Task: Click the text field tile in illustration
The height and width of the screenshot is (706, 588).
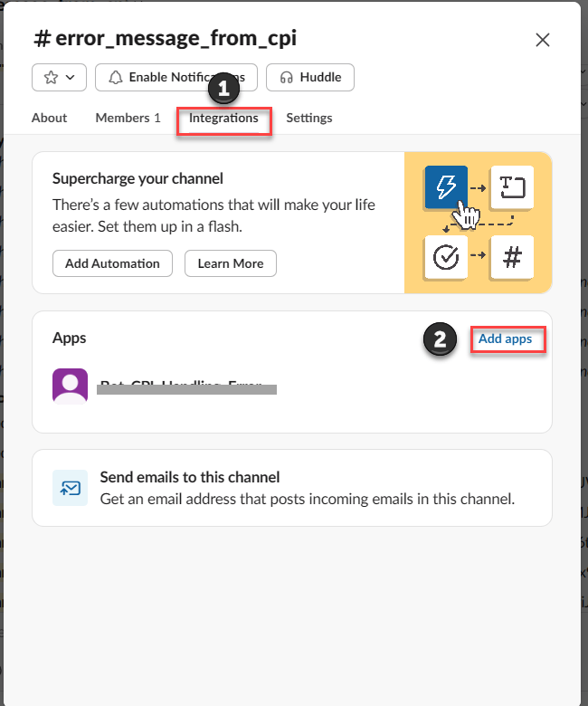Action: click(512, 187)
